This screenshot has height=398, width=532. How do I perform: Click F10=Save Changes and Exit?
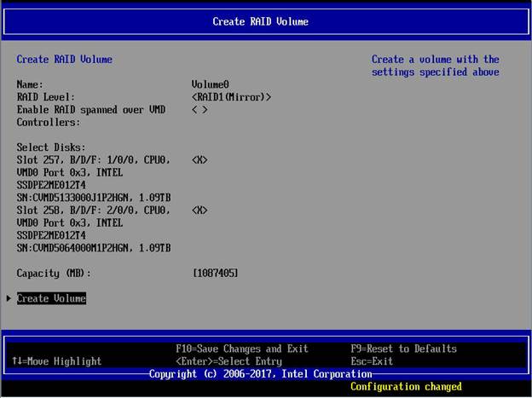pyautogui.click(x=241, y=349)
